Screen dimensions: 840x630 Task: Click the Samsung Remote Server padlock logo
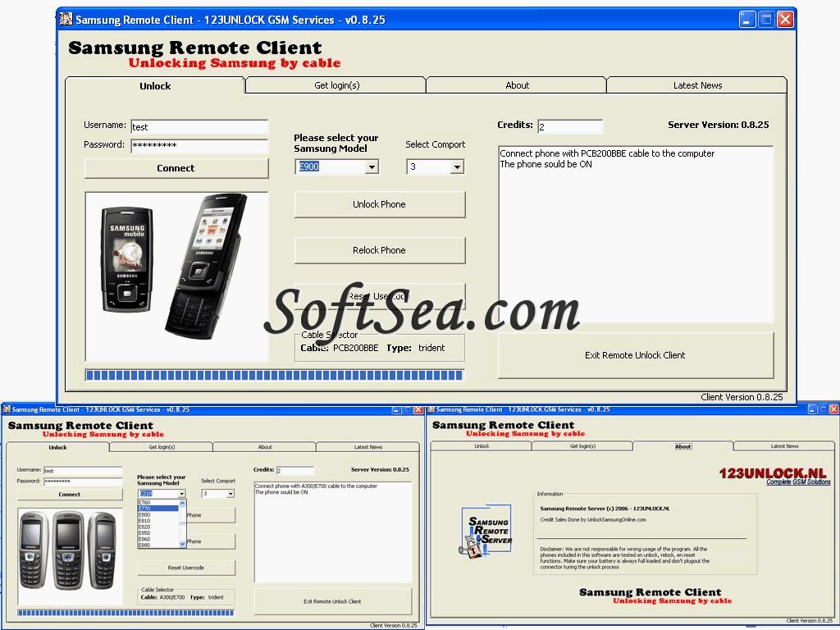tap(486, 532)
